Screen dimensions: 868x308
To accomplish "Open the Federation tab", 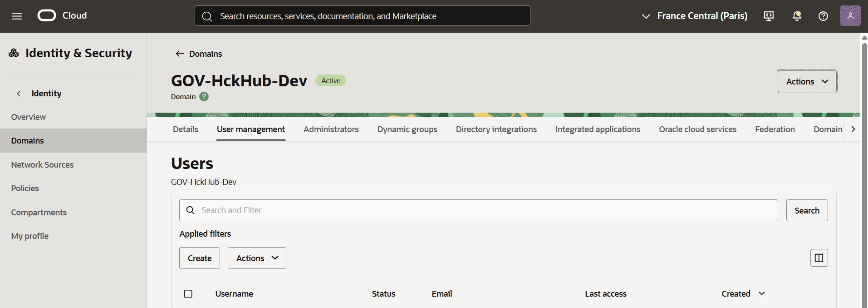I will [x=775, y=129].
